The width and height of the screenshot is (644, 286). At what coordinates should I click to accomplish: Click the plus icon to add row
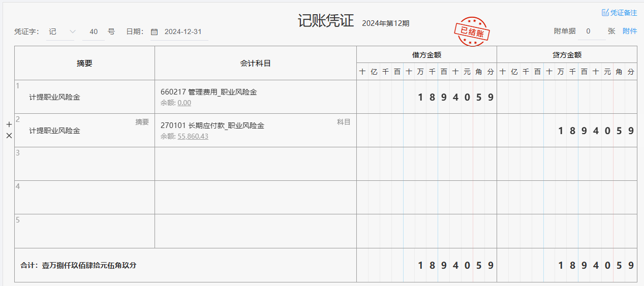coord(9,124)
